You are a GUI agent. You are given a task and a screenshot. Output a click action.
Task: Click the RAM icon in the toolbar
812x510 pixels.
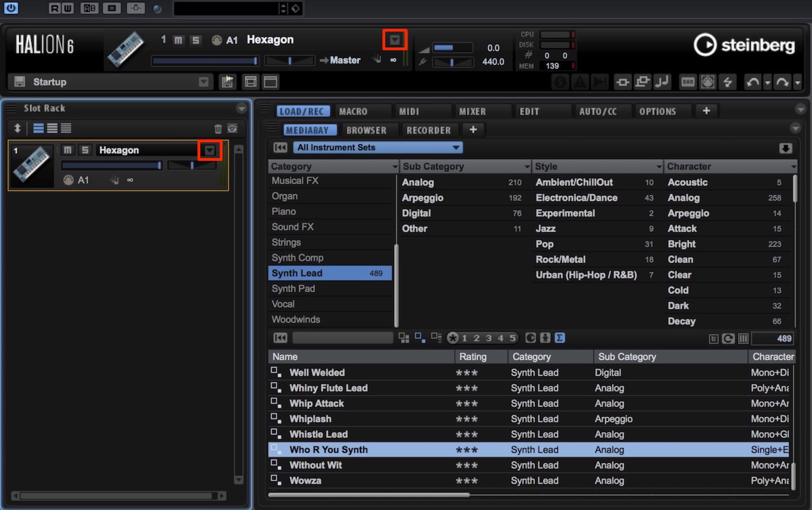click(x=687, y=82)
